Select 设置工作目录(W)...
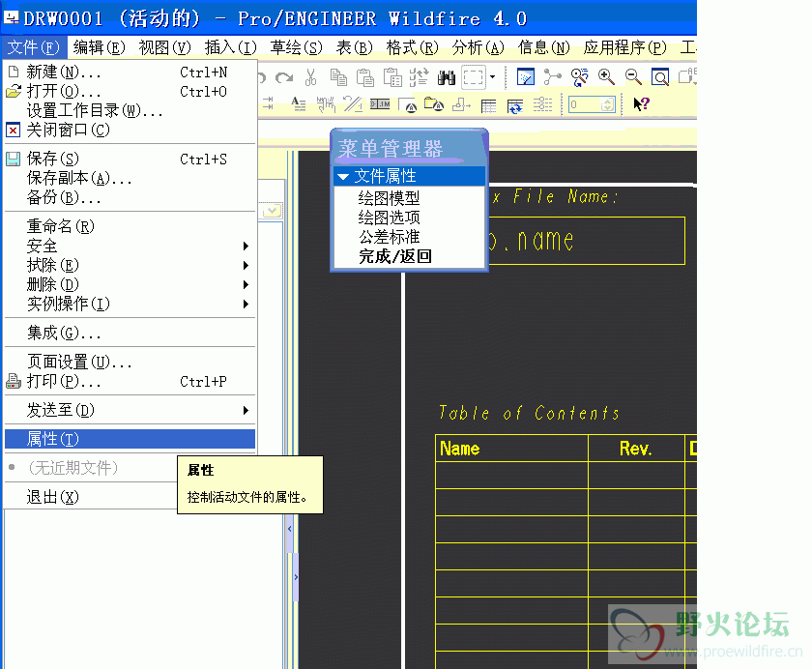The image size is (812, 669). point(130,111)
